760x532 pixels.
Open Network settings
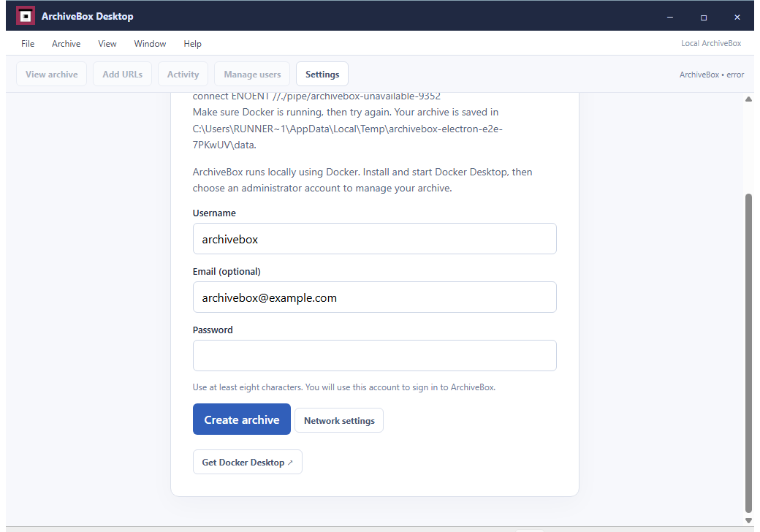click(x=339, y=420)
